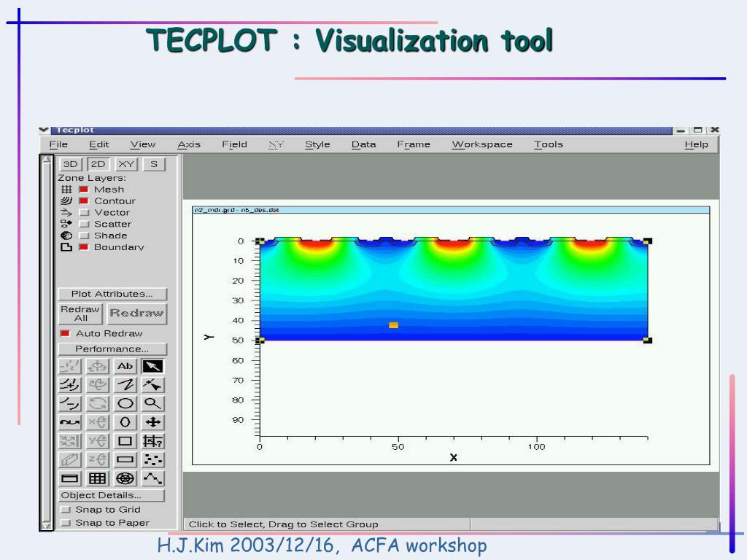Click the grayed rollerball rotate tool
The height and width of the screenshot is (560, 747).
pyautogui.click(x=97, y=385)
